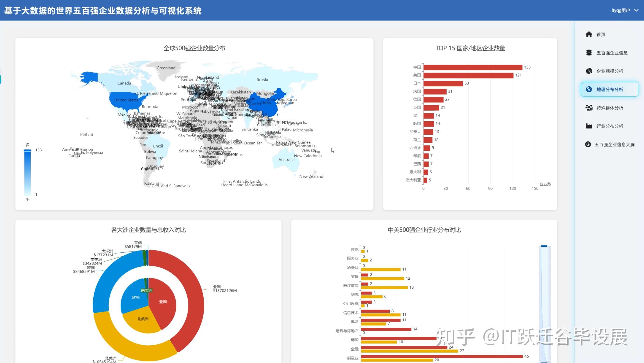Click the 日本 bar showing 53
Image resolution: width=644 pixels, height=363 pixels.
(x=443, y=83)
